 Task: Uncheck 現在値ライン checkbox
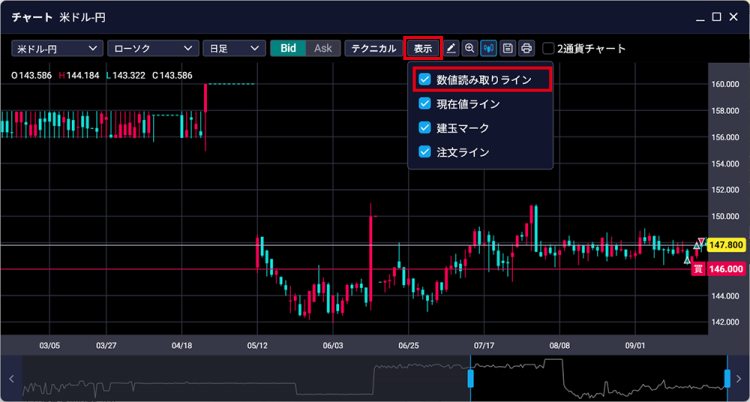(425, 104)
